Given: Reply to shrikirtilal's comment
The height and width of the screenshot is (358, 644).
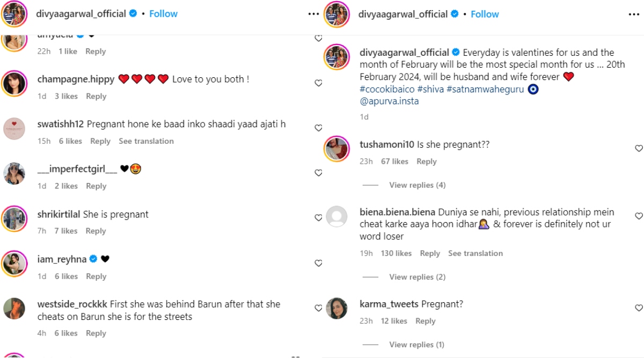Looking at the screenshot, I should coord(96,231).
